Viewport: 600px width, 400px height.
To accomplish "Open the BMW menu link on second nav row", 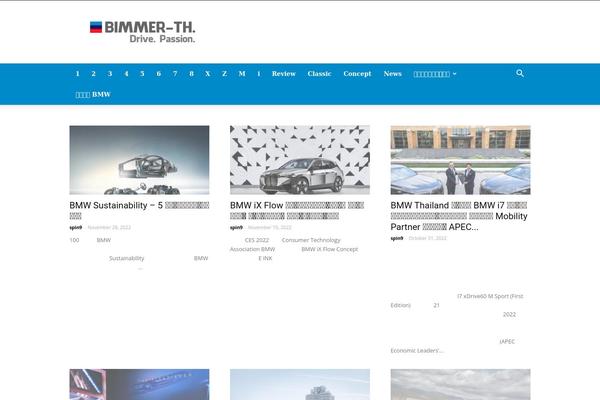I will pos(93,94).
